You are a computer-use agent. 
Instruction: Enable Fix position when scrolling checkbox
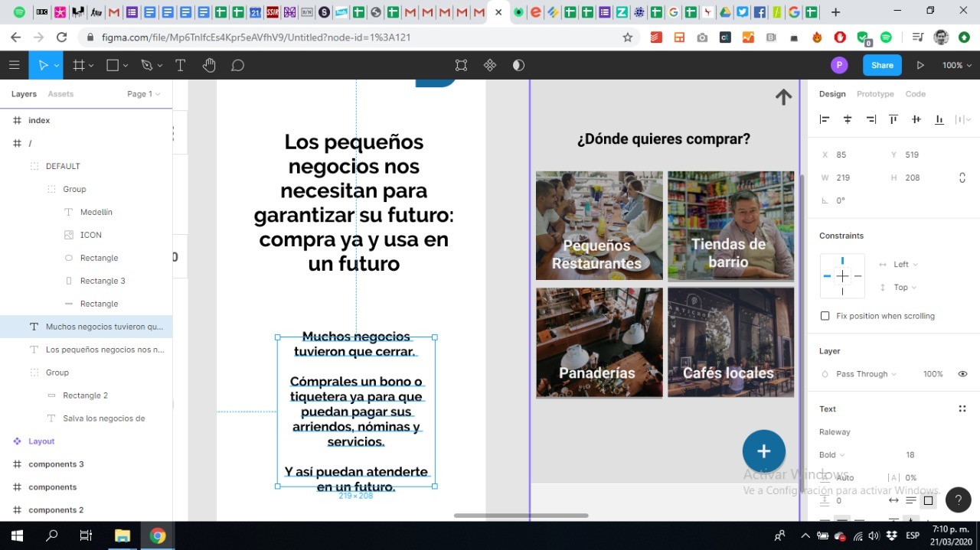click(x=825, y=316)
